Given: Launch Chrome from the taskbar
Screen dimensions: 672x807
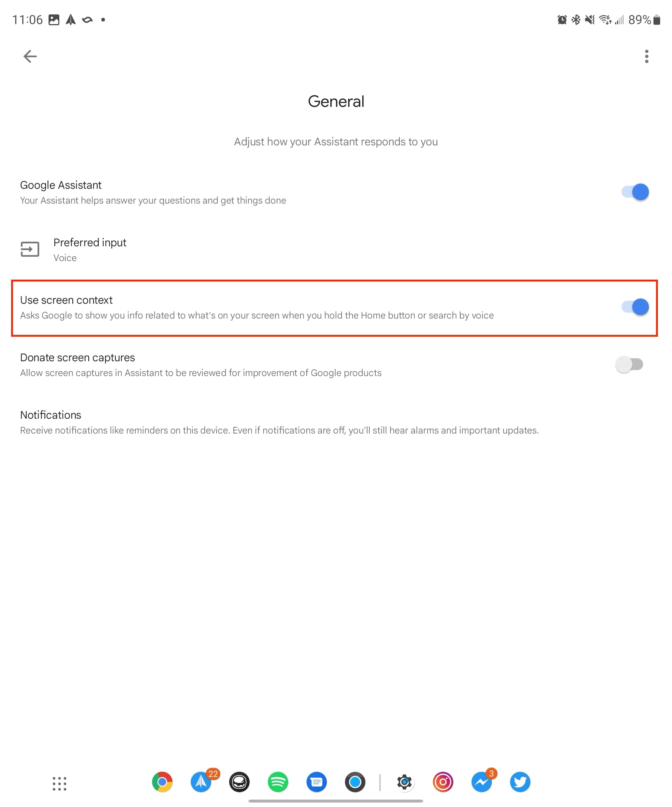Looking at the screenshot, I should 162,782.
